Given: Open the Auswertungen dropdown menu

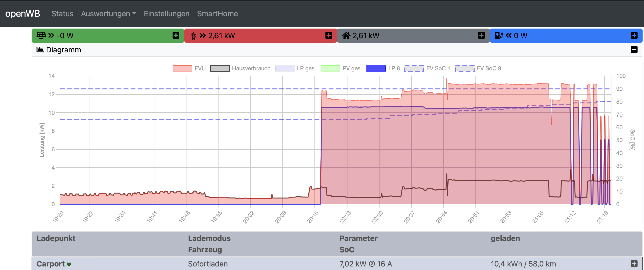Looking at the screenshot, I should [x=108, y=13].
